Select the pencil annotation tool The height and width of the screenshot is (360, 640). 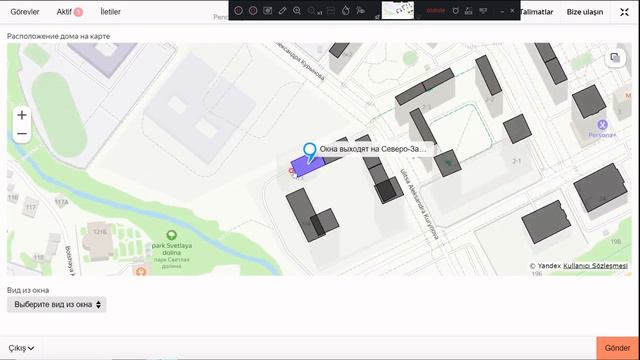[282, 11]
